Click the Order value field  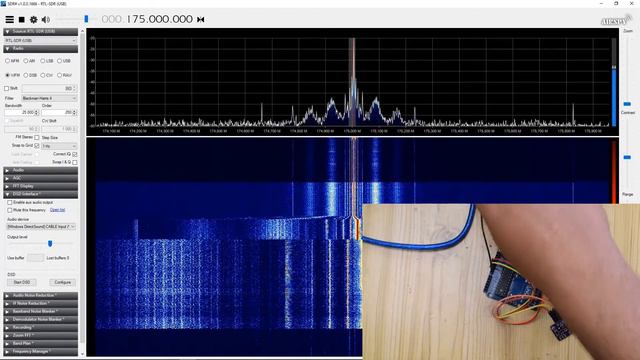[59, 112]
